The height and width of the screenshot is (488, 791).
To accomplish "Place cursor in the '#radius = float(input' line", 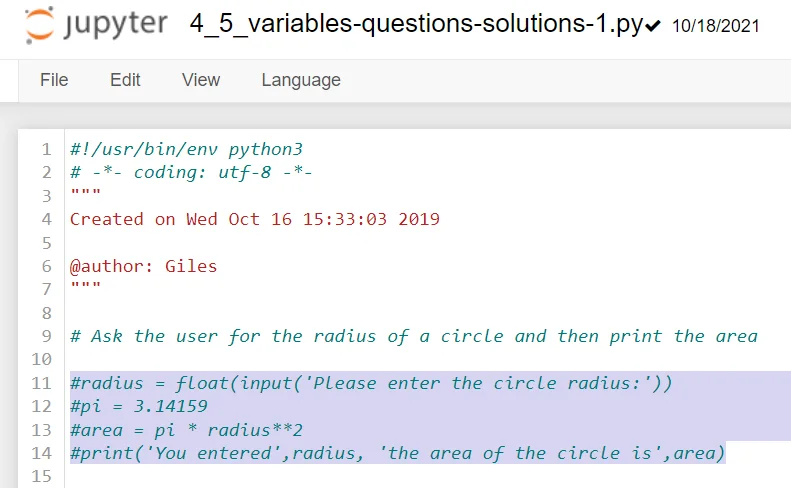I will click(371, 383).
